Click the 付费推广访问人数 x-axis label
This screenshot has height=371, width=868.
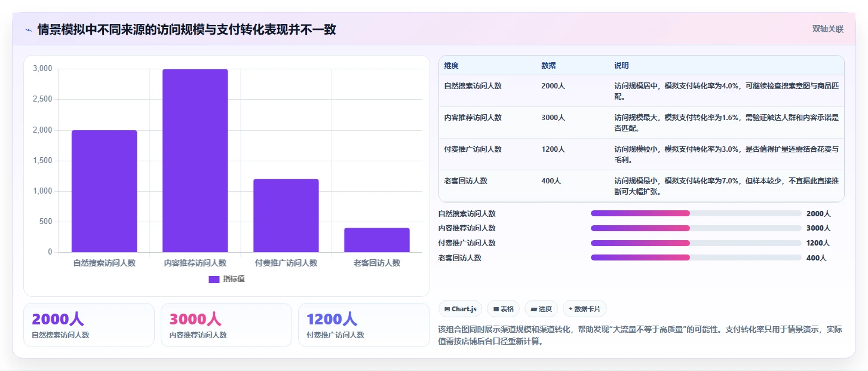click(286, 263)
